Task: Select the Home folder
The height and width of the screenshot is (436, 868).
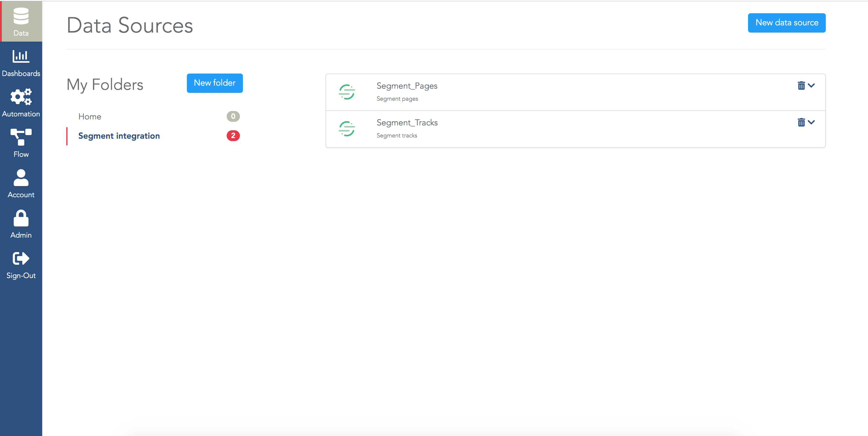Action: pyautogui.click(x=154, y=117)
